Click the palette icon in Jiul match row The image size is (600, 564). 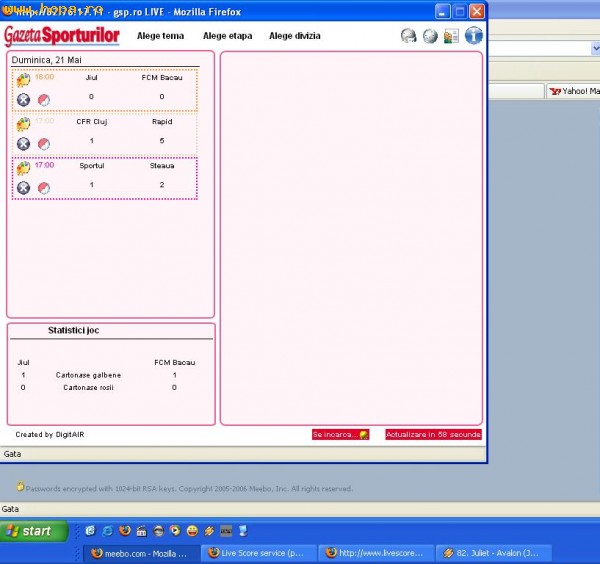23,80
